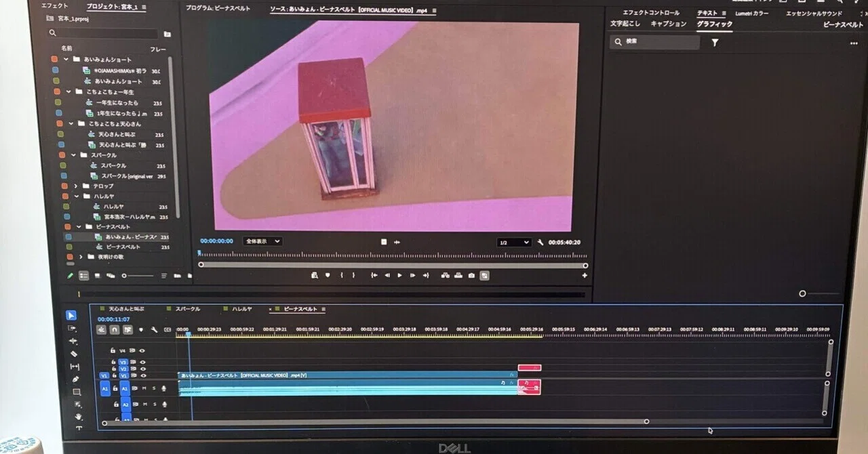Expand the 夜明けの歌 bin
This screenshot has width=868, height=454.
pos(81,257)
